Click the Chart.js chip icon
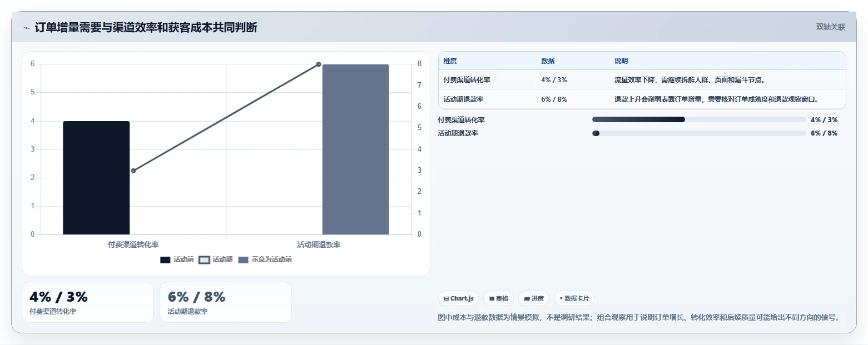Viewport: 868px width, 345px height. tap(446, 299)
